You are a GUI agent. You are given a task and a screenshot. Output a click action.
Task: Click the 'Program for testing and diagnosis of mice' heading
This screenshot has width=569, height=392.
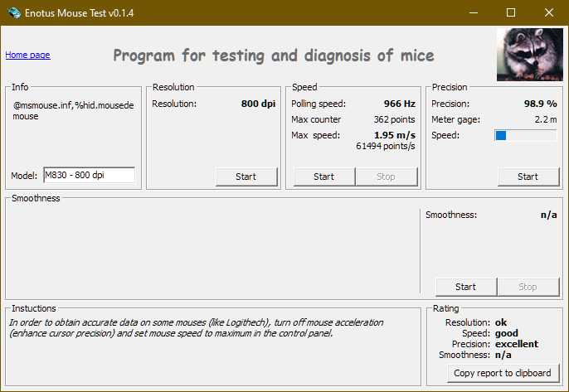pyautogui.click(x=274, y=56)
